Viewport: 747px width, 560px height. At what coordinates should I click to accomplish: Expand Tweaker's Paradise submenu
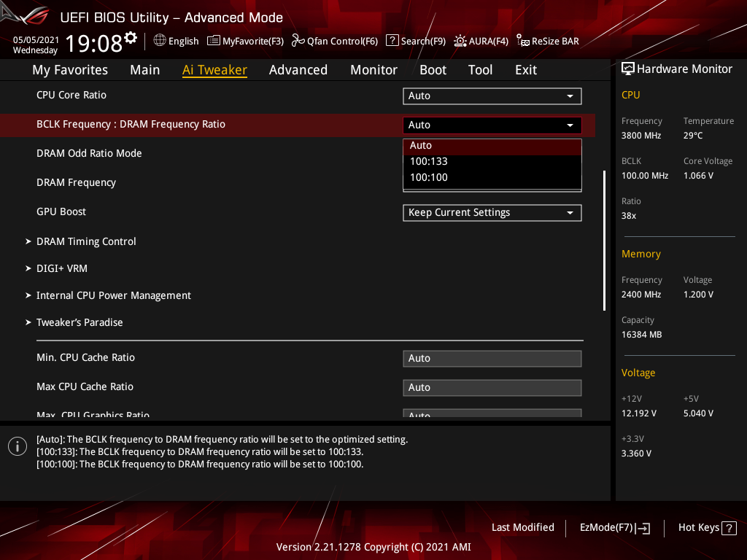click(x=80, y=322)
